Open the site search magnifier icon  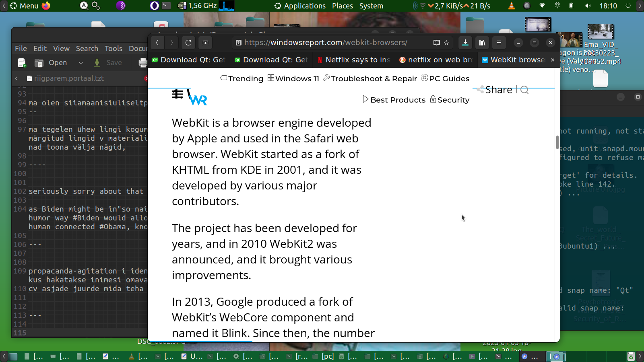click(524, 90)
